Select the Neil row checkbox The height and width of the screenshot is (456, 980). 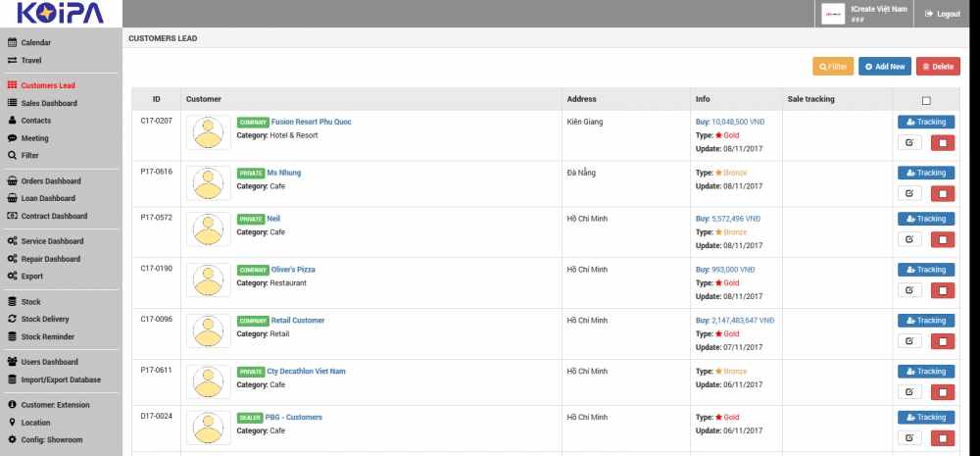pyautogui.click(x=943, y=239)
